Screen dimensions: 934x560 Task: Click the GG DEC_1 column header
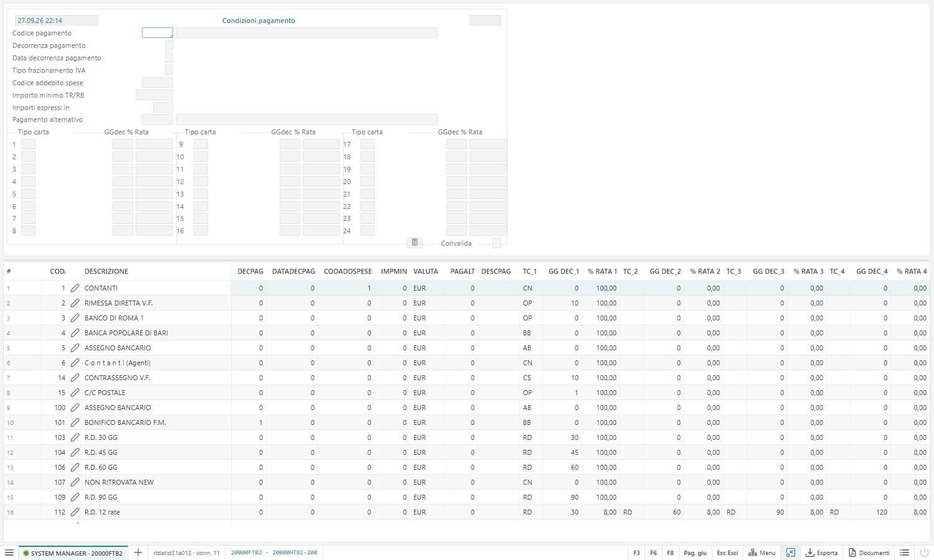click(564, 271)
